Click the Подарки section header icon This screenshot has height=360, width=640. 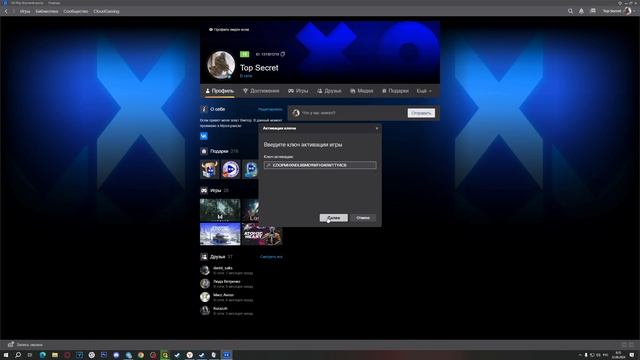204,151
